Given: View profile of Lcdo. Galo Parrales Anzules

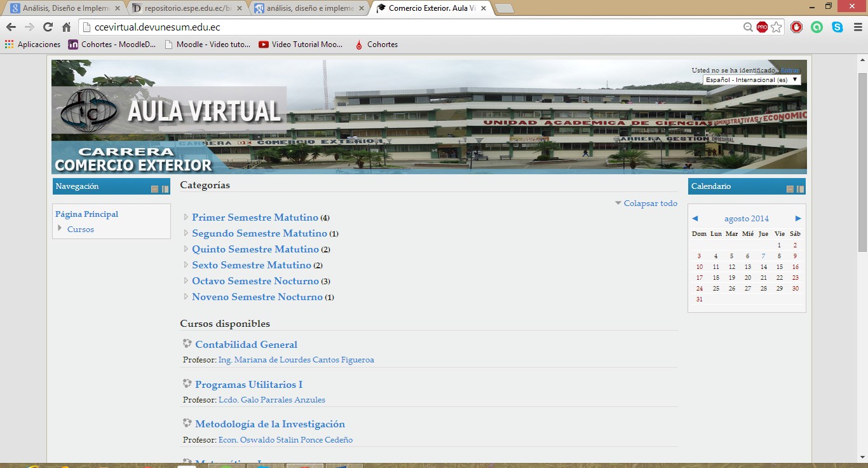Looking at the screenshot, I should 272,400.
